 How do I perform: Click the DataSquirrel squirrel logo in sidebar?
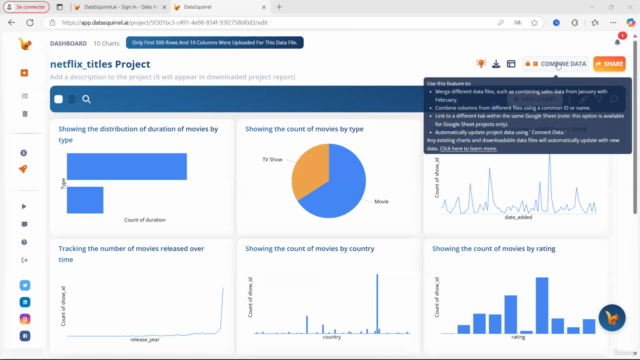[25, 44]
